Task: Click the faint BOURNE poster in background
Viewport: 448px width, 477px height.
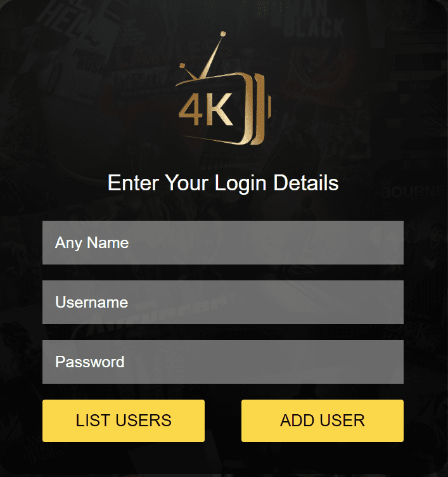Action: [x=413, y=192]
